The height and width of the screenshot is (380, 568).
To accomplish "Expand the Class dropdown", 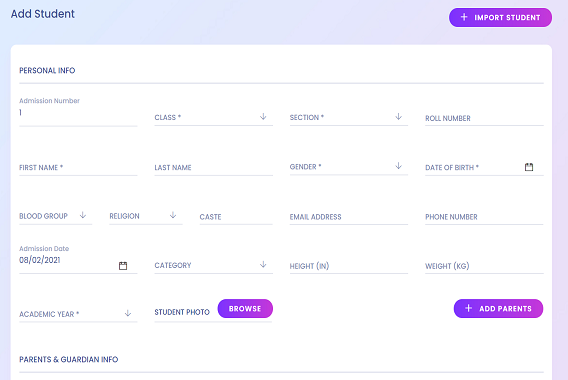I will click(x=213, y=117).
